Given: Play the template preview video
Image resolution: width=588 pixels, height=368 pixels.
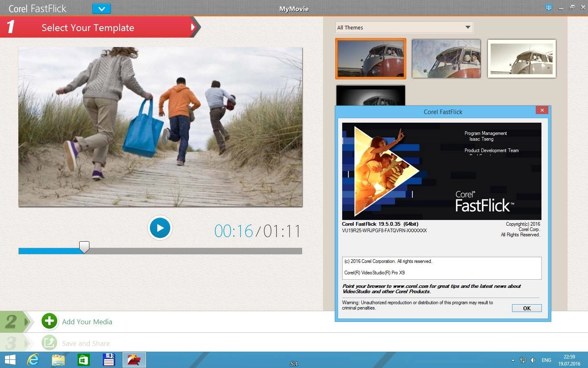Looking at the screenshot, I should pyautogui.click(x=160, y=228).
